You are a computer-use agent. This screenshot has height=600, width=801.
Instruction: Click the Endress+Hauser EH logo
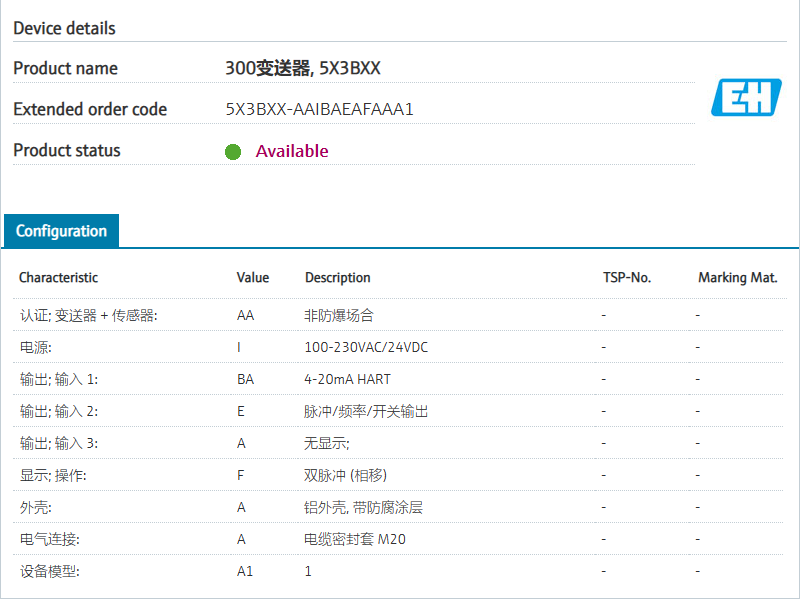click(746, 98)
